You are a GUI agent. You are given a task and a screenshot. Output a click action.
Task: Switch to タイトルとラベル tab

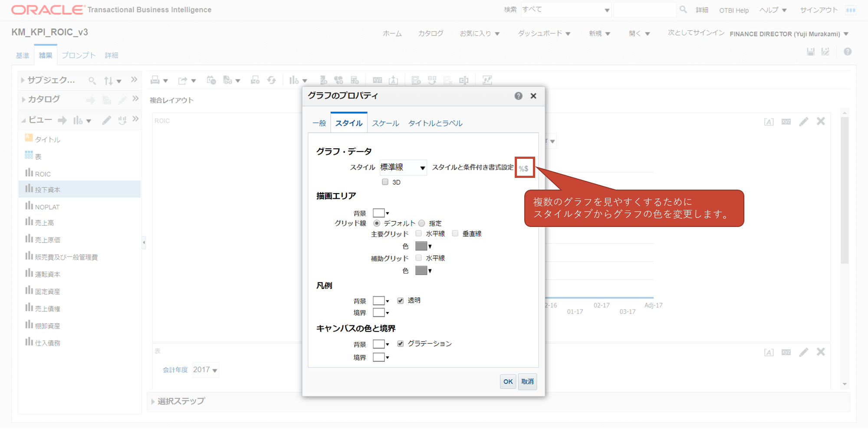(x=435, y=123)
